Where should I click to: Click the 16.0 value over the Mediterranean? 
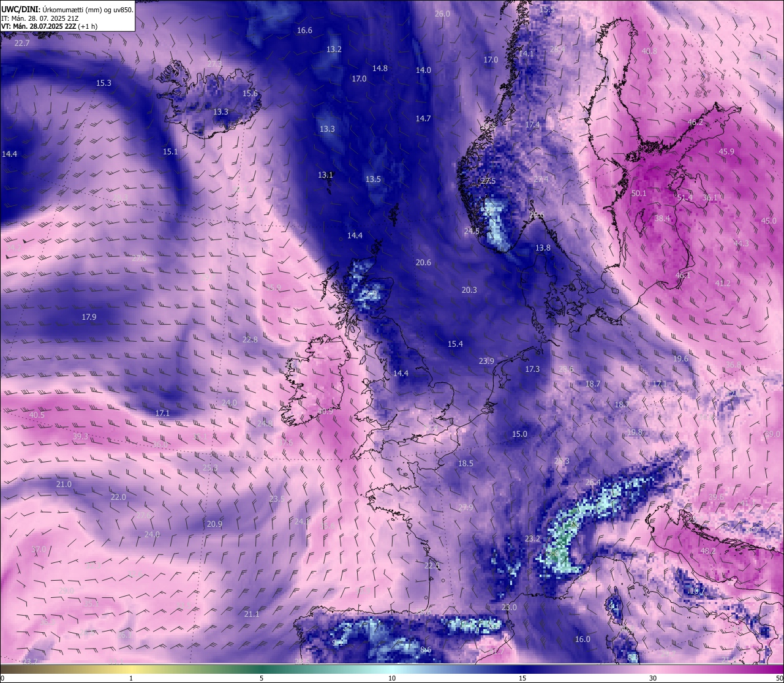pyautogui.click(x=582, y=639)
